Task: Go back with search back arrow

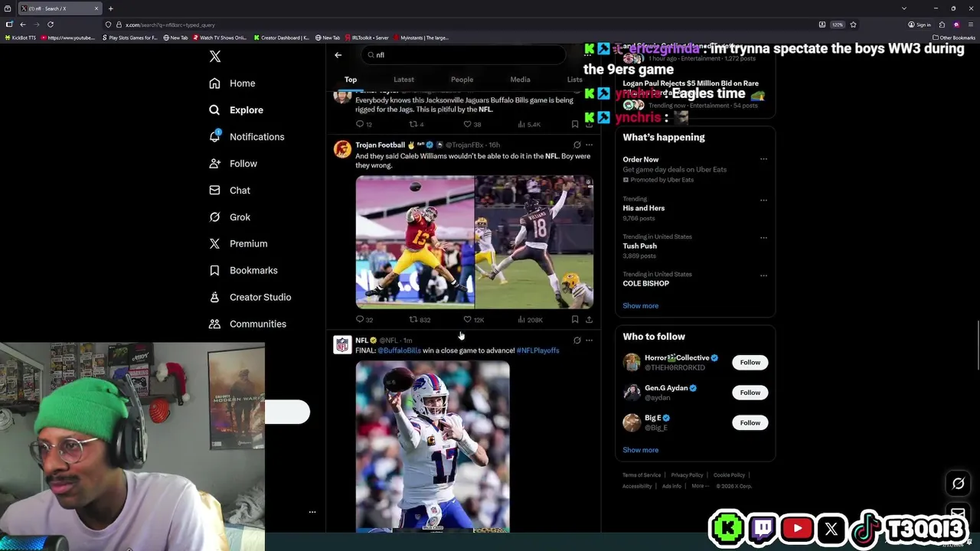Action: pyautogui.click(x=338, y=55)
